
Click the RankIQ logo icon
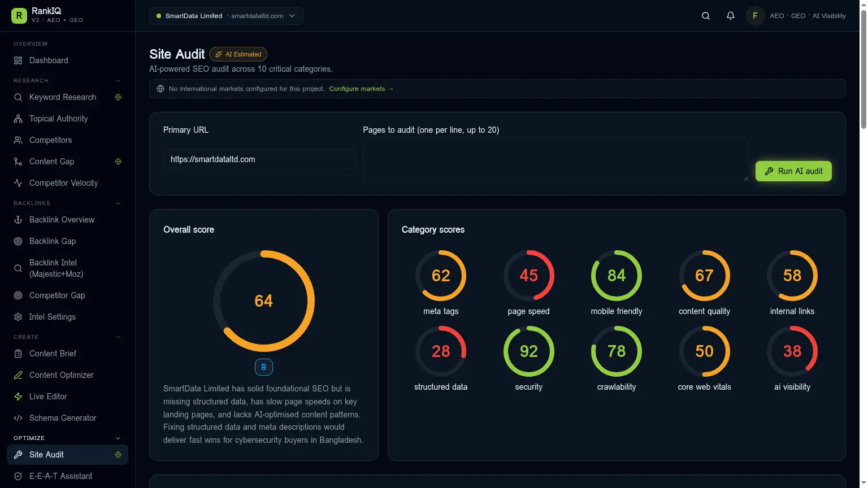(x=19, y=16)
